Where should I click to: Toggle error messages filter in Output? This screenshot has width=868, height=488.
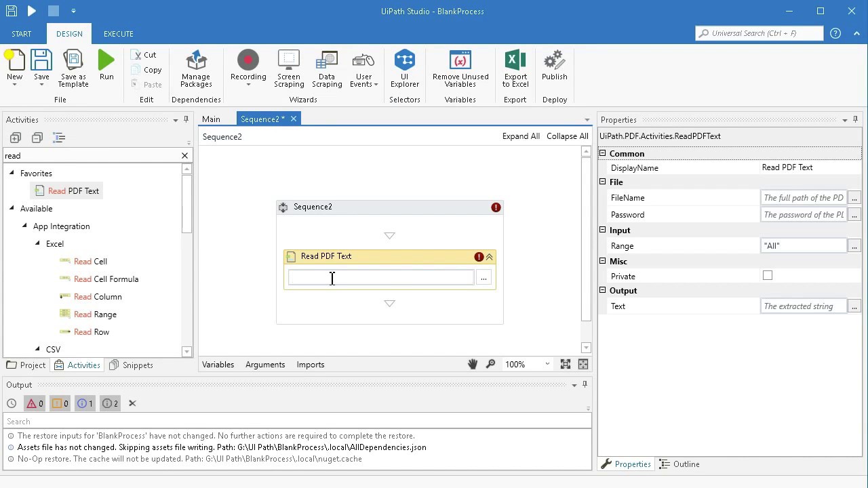tap(35, 403)
